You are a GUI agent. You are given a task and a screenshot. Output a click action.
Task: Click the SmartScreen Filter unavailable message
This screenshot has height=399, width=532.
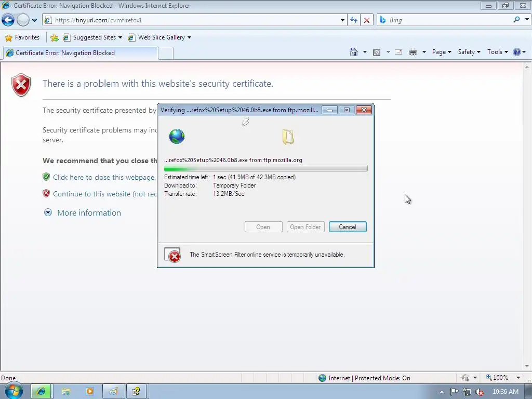pyautogui.click(x=267, y=255)
